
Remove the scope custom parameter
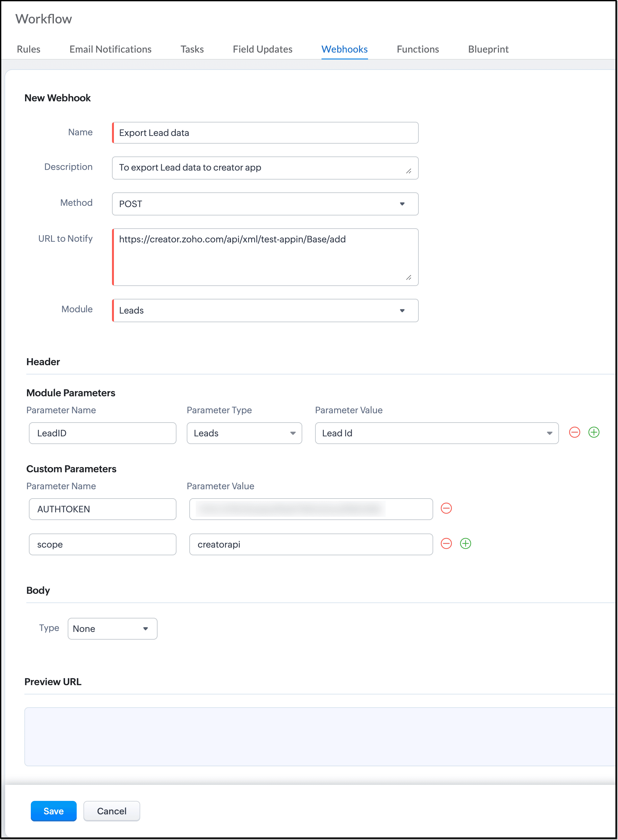pyautogui.click(x=446, y=543)
